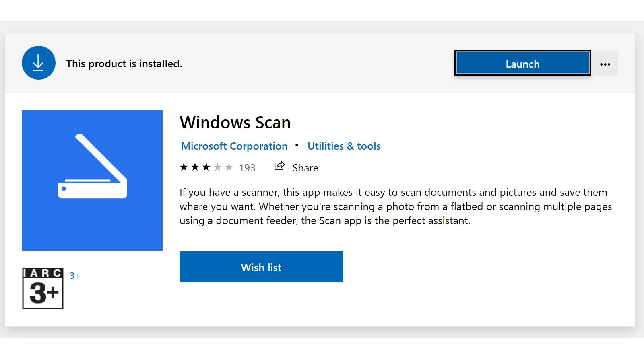The image size is (644, 362).
Task: Add Windows Scan to Wish list
Action: tap(261, 267)
